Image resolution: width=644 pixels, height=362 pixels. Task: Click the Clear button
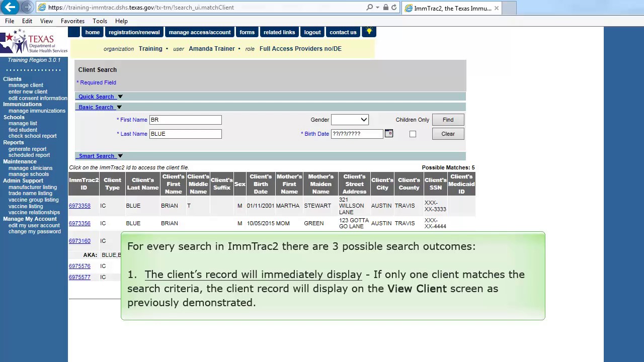tap(448, 134)
